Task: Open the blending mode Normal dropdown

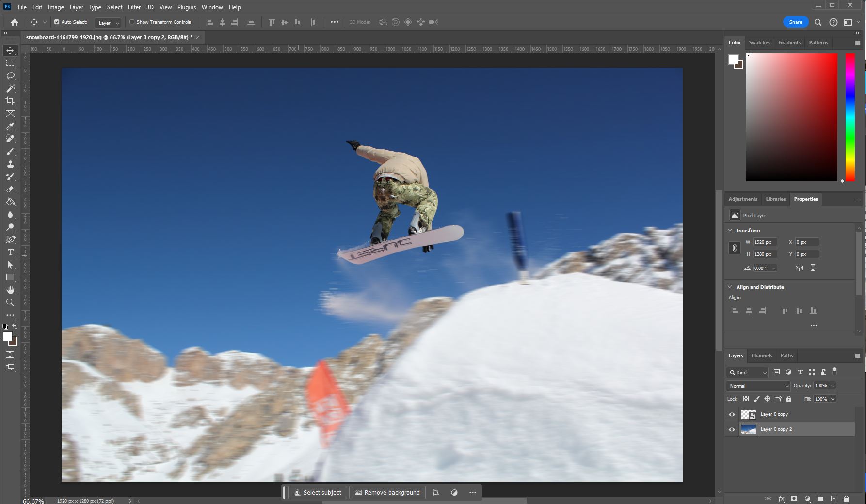Action: (758, 386)
